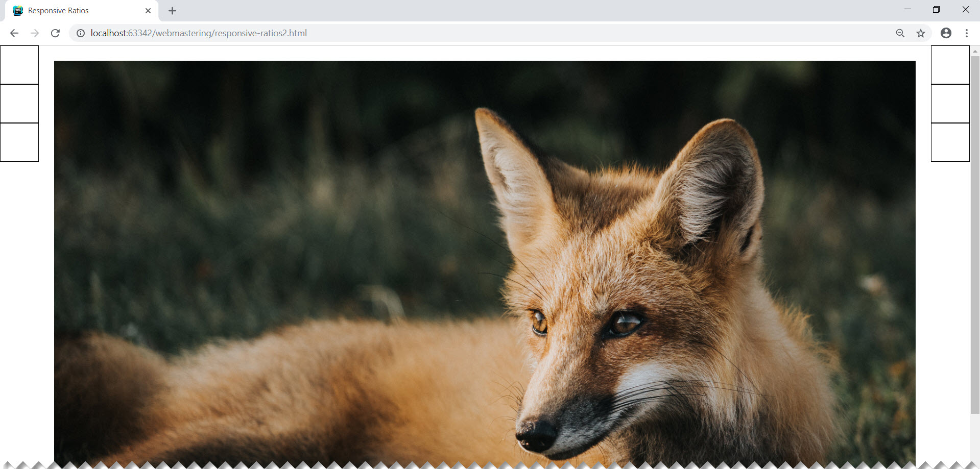Click the middle-left white placeholder box
The width and height of the screenshot is (980, 469).
tap(19, 104)
